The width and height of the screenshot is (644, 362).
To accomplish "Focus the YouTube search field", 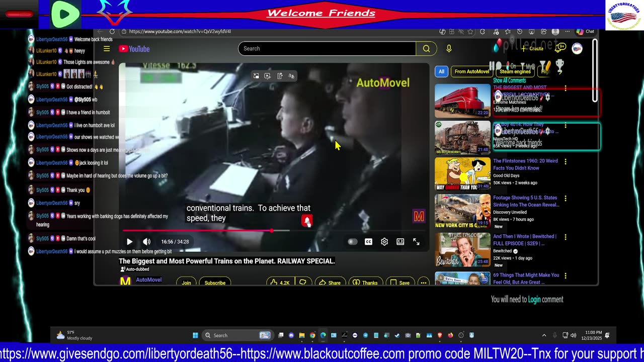I will point(327,49).
